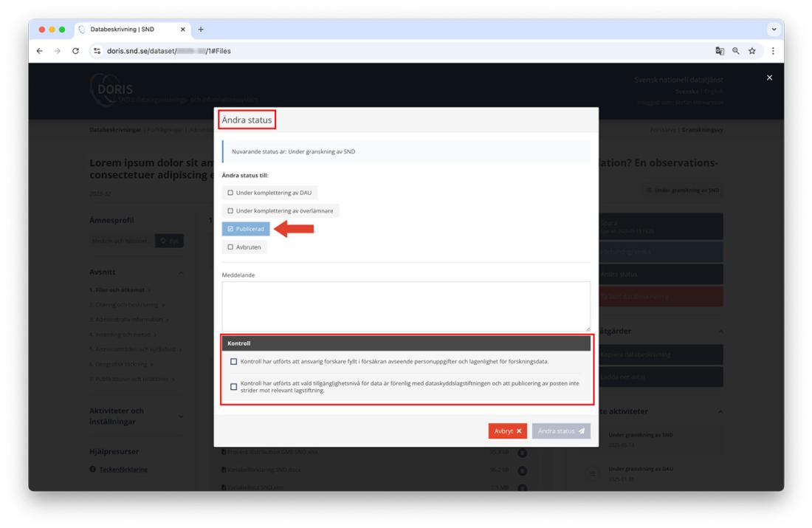Click inside the Meddelande text area
812x528 pixels.
pos(405,306)
